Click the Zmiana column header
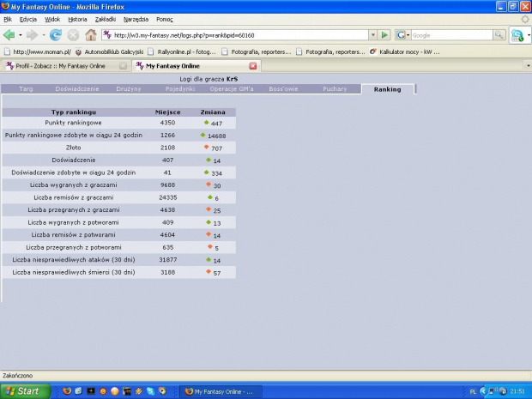This screenshot has width=532, height=399. (x=213, y=112)
